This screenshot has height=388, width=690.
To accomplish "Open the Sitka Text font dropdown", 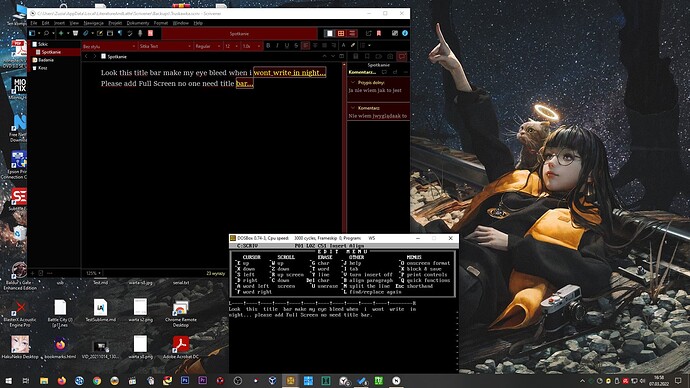I will tap(165, 46).
